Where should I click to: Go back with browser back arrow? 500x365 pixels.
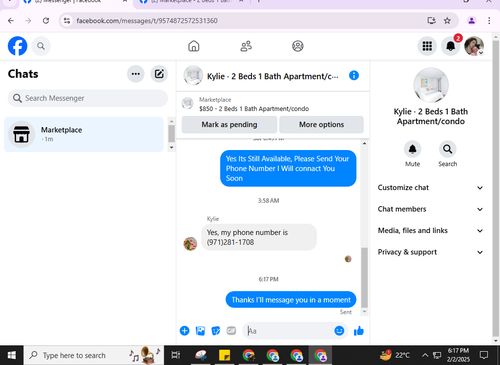(x=11, y=21)
